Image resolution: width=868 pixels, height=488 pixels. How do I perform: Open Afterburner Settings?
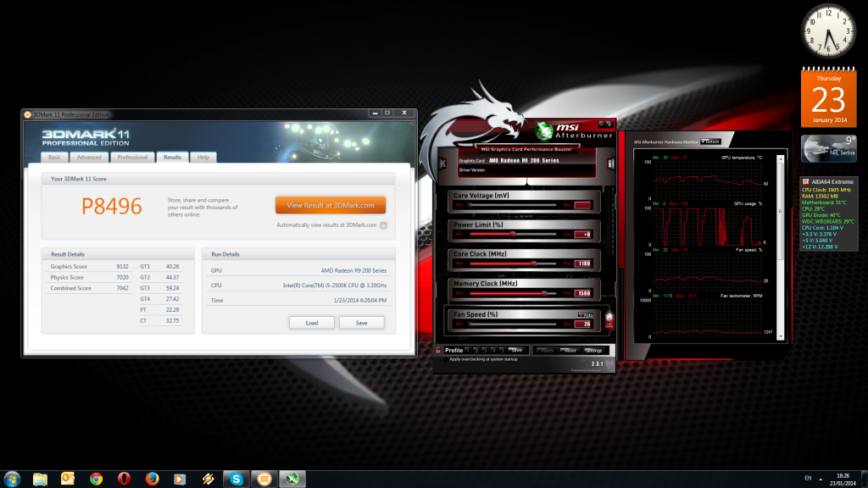pos(594,350)
